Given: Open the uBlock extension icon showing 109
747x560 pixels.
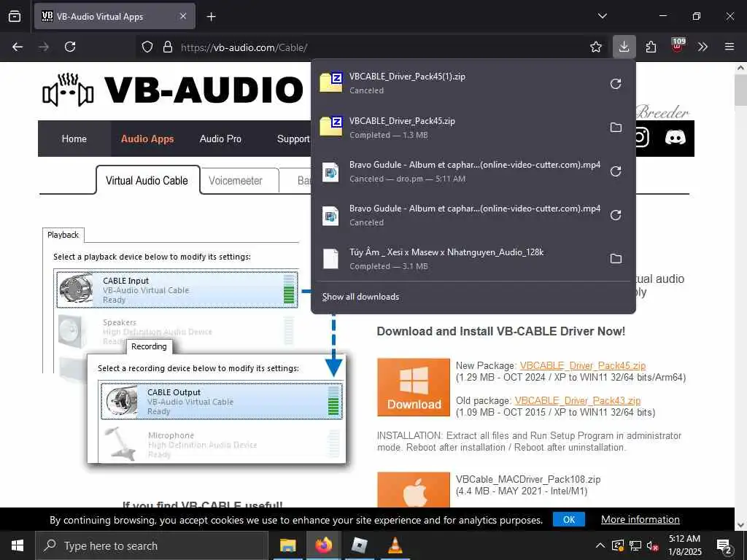Looking at the screenshot, I should pos(678,45).
